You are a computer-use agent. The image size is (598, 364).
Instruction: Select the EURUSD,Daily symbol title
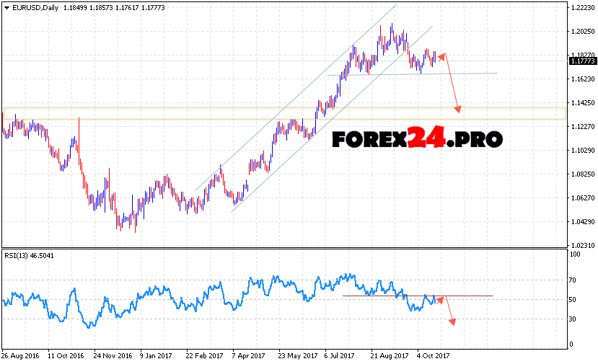[x=32, y=7]
